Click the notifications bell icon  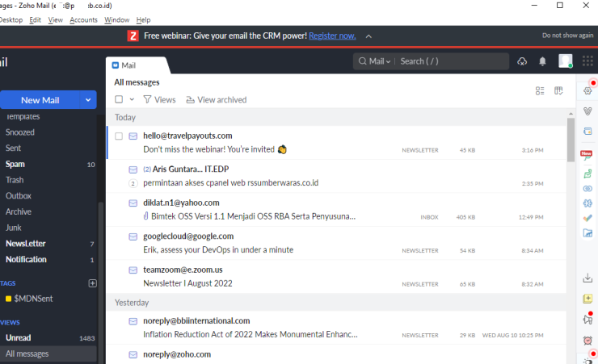542,61
